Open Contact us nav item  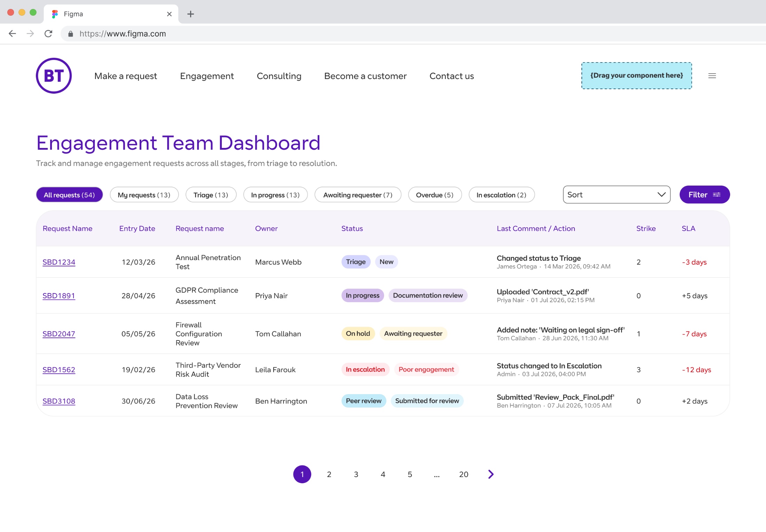(452, 76)
